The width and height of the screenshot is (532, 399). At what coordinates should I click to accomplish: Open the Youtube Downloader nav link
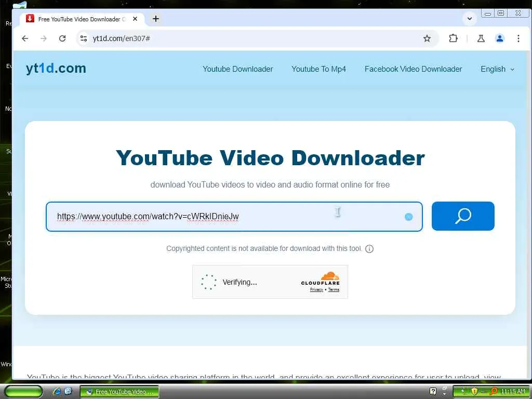click(x=237, y=69)
